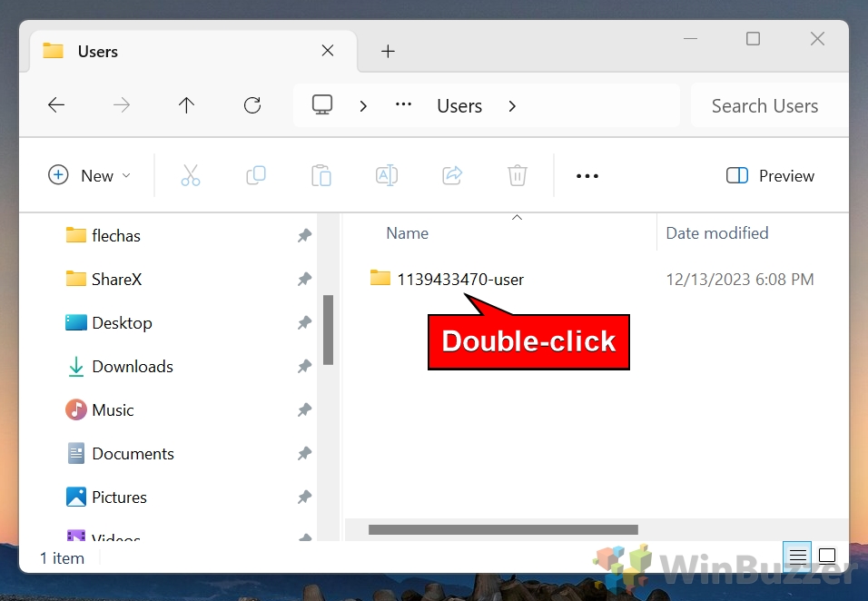Click the pin icon beside Music
Screen dimensions: 868x601
pos(304,410)
